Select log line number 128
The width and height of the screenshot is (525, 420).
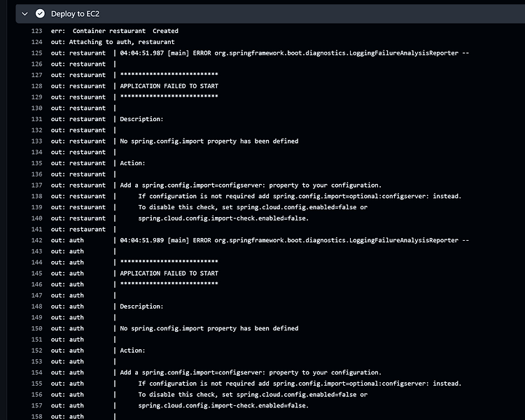click(37, 86)
